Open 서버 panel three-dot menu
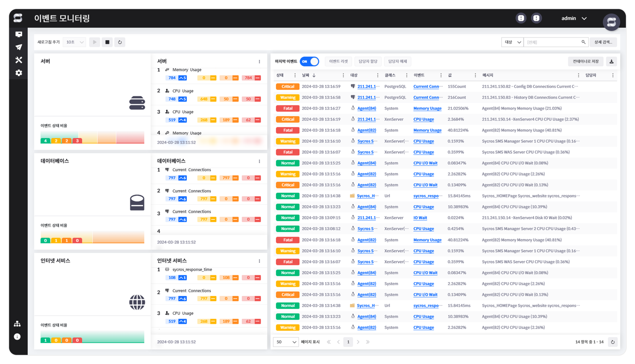The height and width of the screenshot is (364, 635). 259,61
